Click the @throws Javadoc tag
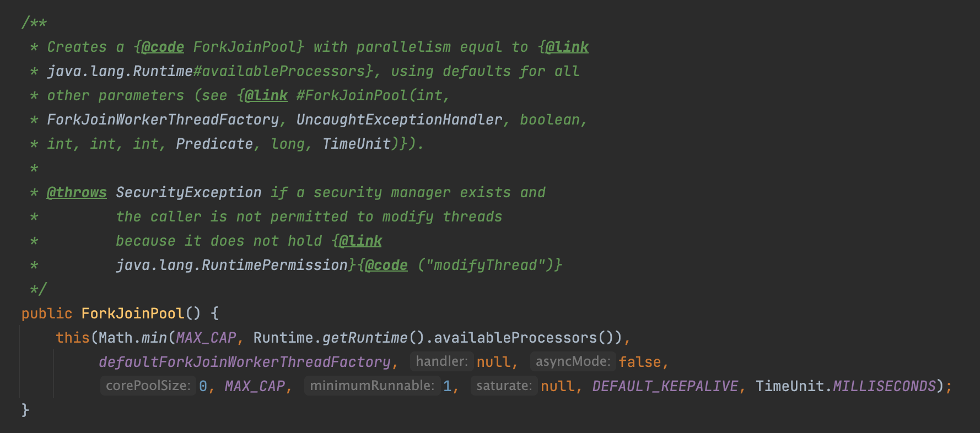Screen dimensions: 980x433 tap(77, 192)
